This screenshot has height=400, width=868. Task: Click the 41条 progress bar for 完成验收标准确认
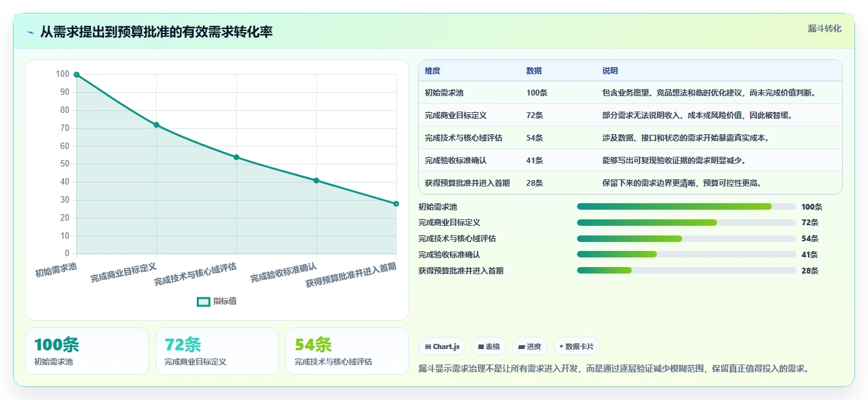tap(687, 255)
